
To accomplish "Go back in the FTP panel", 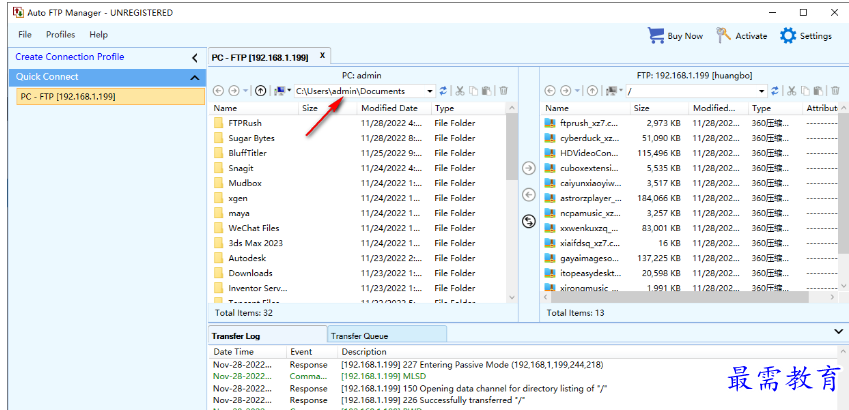I will coord(550,91).
